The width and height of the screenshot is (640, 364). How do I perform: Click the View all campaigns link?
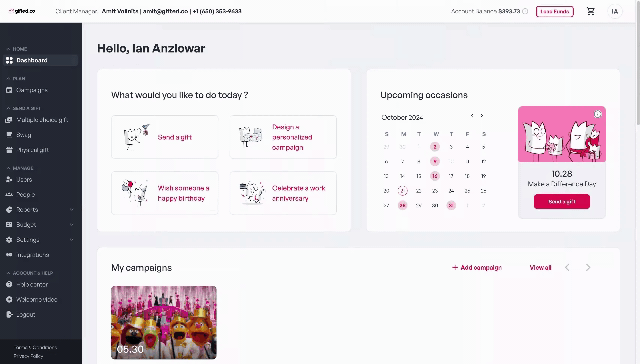click(x=540, y=268)
